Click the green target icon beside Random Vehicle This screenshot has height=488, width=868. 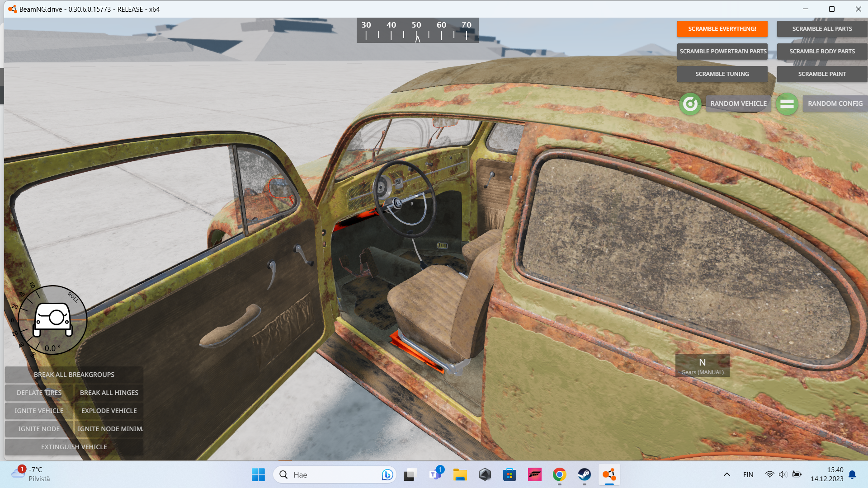(690, 104)
